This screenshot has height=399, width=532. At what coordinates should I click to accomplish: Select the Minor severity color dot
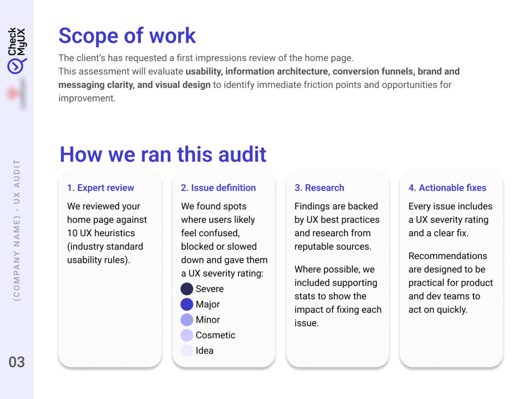tap(187, 320)
